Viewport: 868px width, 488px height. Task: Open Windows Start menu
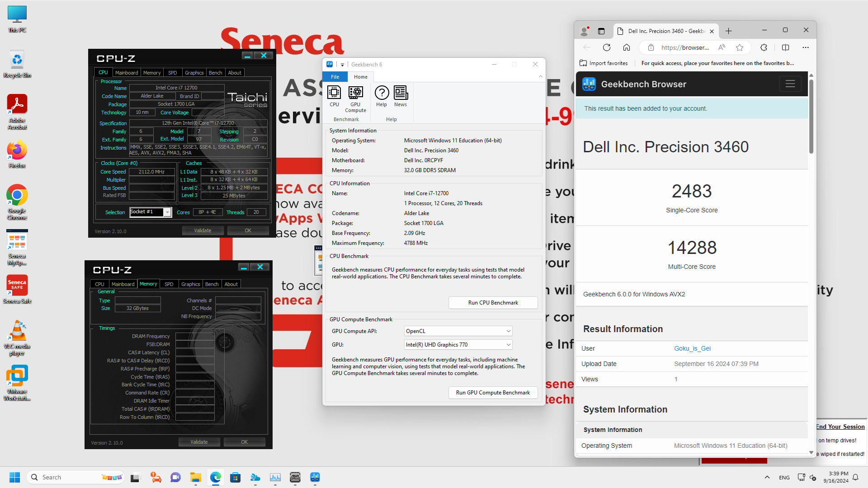[x=14, y=477]
